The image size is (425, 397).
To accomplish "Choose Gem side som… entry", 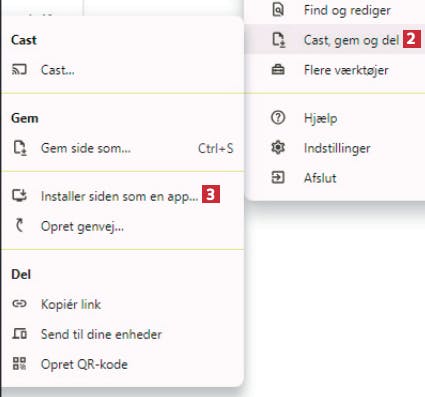I will click(123, 148).
